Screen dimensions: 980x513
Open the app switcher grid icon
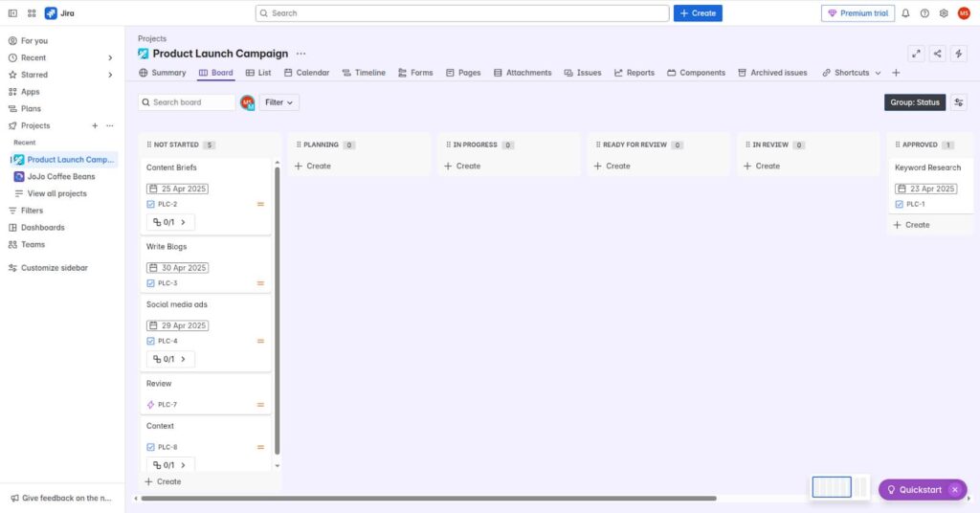pos(32,13)
